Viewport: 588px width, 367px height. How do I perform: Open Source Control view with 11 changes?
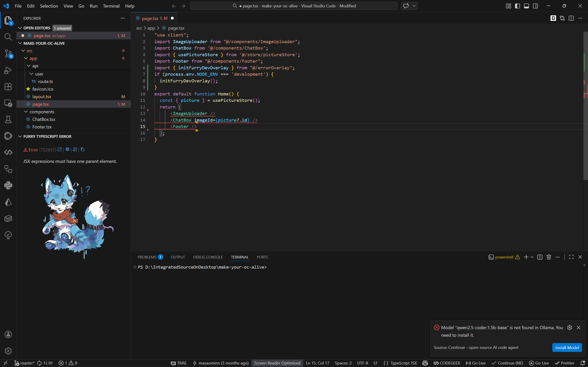(8, 53)
